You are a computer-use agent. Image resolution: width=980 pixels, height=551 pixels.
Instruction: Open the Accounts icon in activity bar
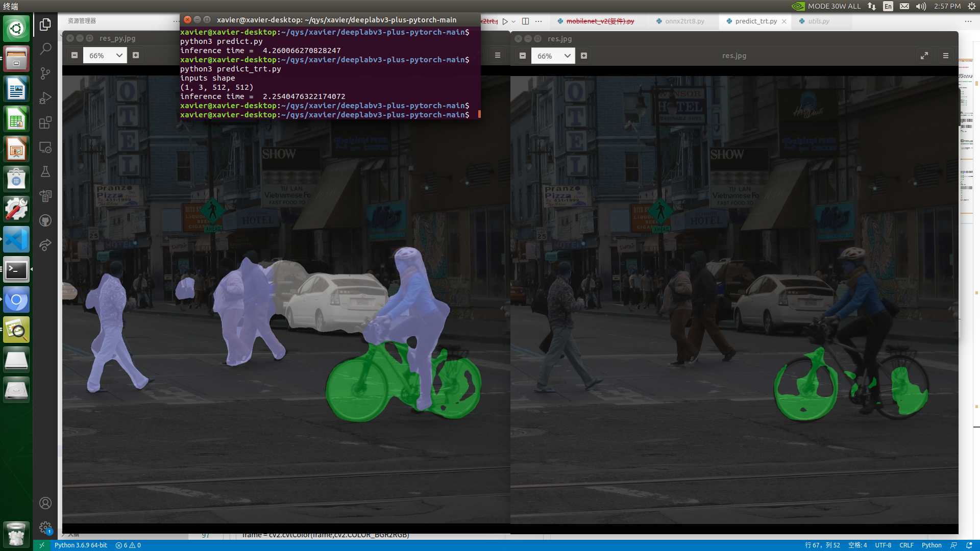point(45,503)
